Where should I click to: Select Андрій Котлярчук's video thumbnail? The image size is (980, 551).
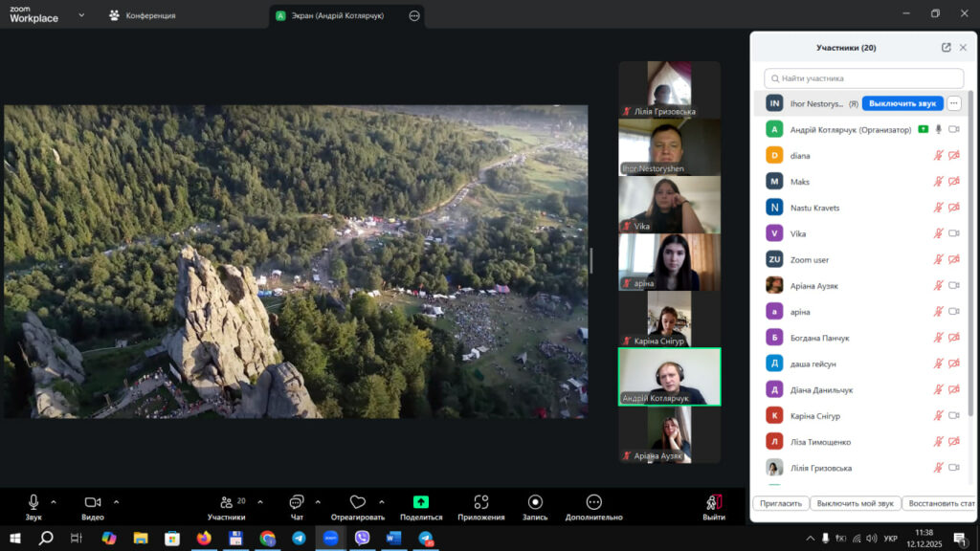click(x=669, y=376)
